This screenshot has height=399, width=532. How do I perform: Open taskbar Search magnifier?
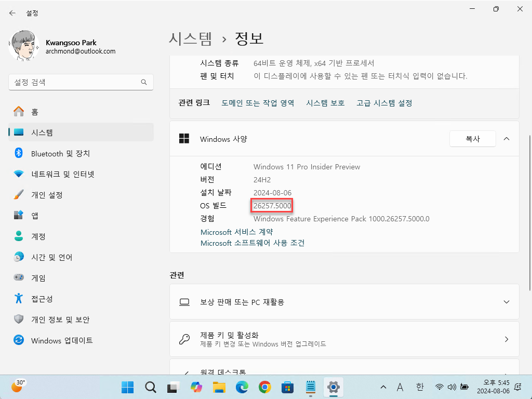click(x=150, y=387)
